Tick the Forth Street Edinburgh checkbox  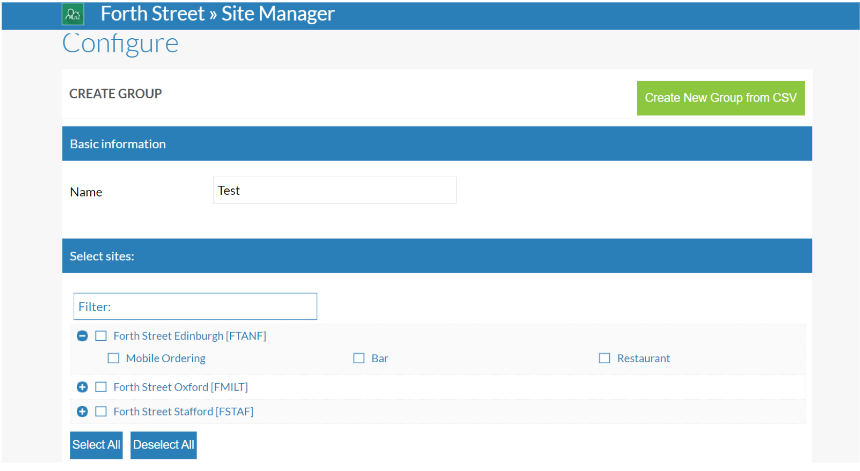tap(101, 336)
